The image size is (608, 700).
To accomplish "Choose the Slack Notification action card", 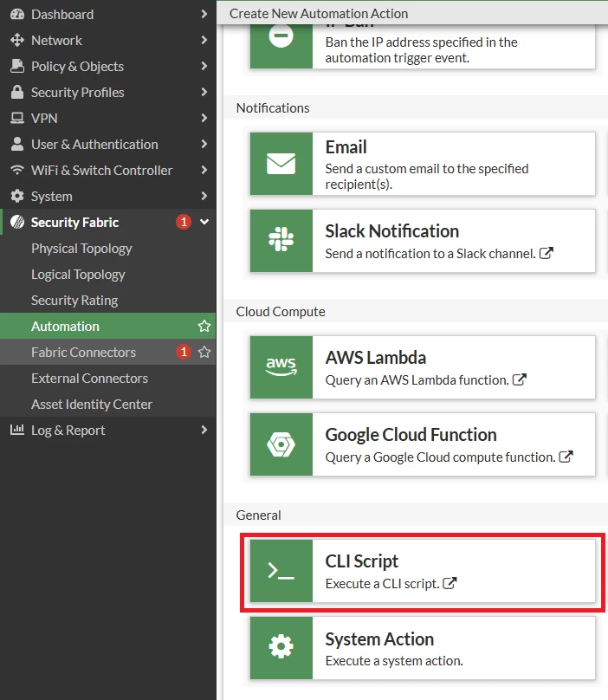I will [423, 241].
